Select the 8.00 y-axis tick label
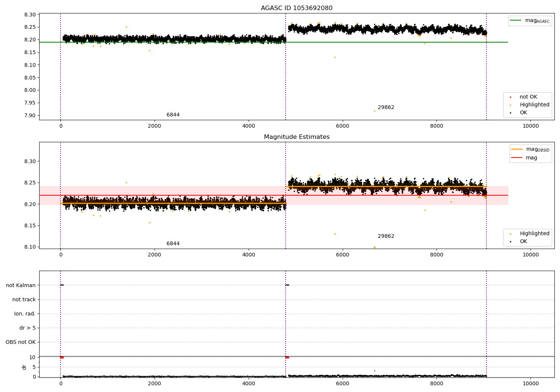Screen dimensions: 560x392 click(x=30, y=90)
